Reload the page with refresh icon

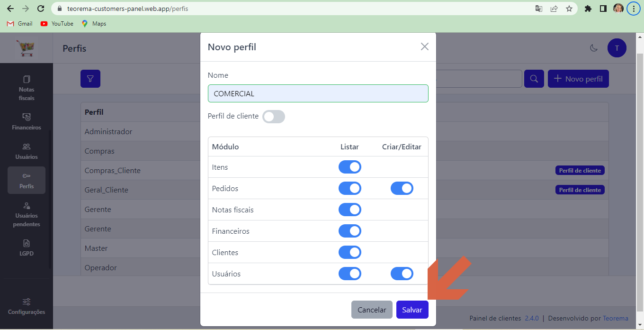(41, 9)
